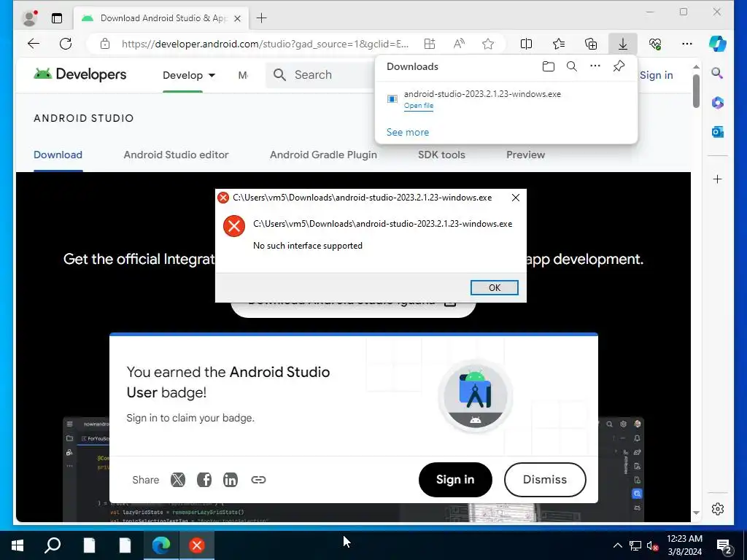Open Edge Settings and more ellipsis
This screenshot has height=560, width=747.
(687, 44)
